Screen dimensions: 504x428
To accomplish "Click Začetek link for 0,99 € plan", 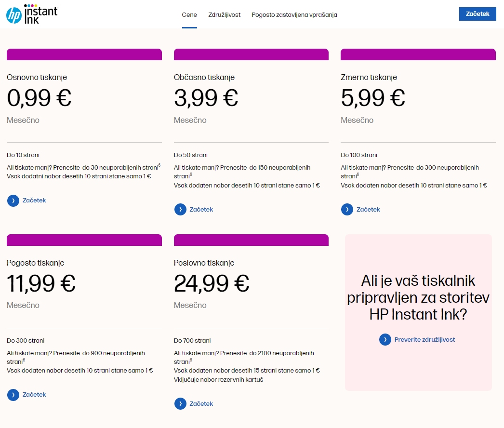I will 34,201.
